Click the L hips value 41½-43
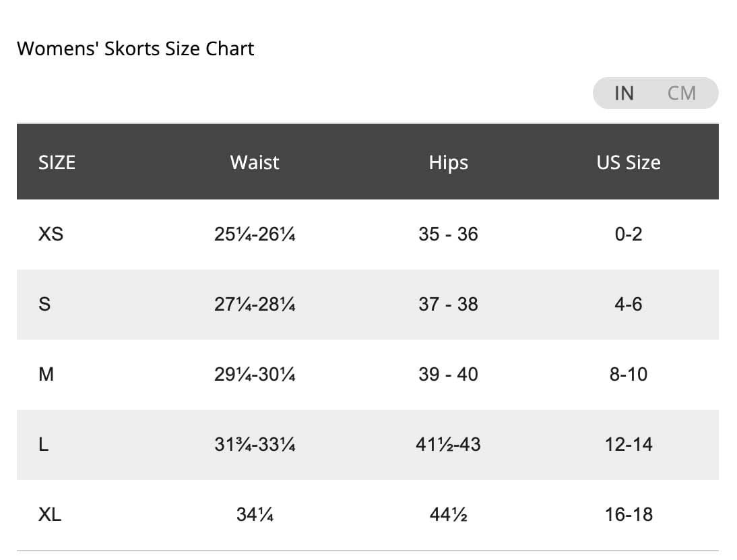Screen dimensions: 737x560 448,445
